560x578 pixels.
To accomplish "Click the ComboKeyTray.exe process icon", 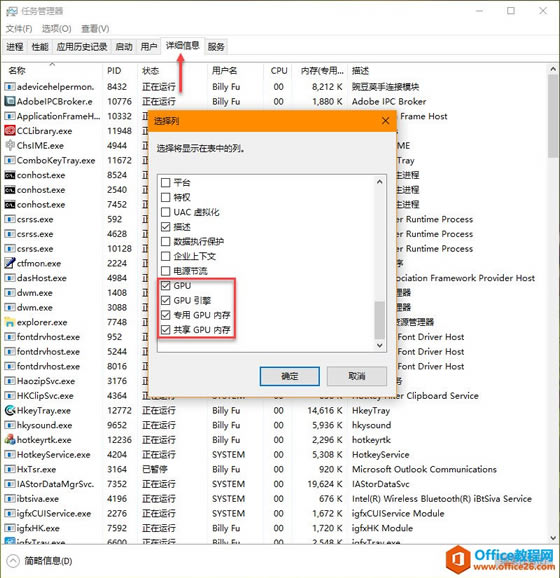I will (x=10, y=160).
